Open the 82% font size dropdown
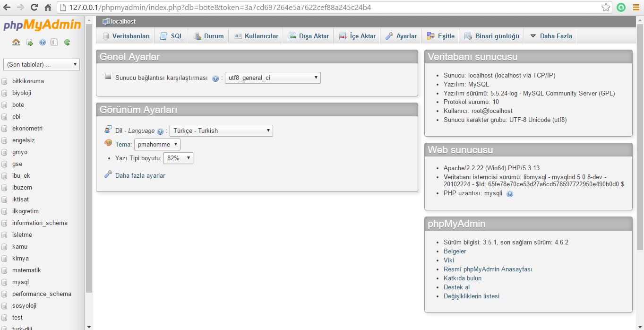Screen dimensions: 644x330 [178, 158]
